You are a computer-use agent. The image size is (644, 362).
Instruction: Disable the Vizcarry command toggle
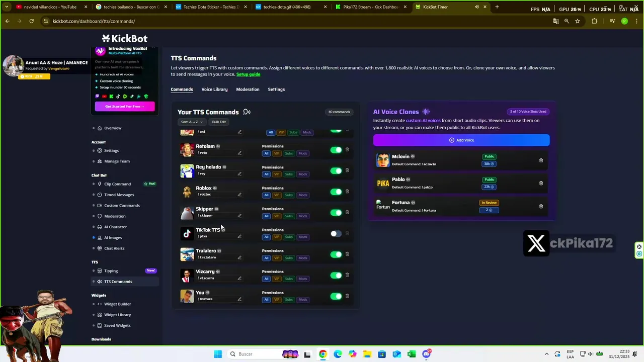point(336,275)
